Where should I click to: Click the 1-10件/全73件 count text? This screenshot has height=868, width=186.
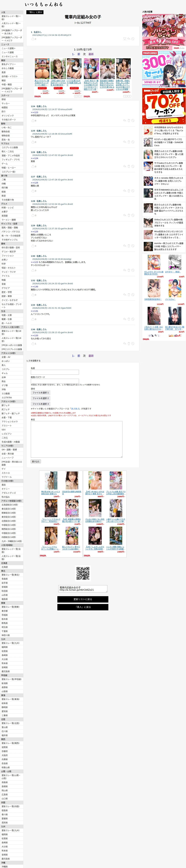pyautogui.click(x=83, y=49)
